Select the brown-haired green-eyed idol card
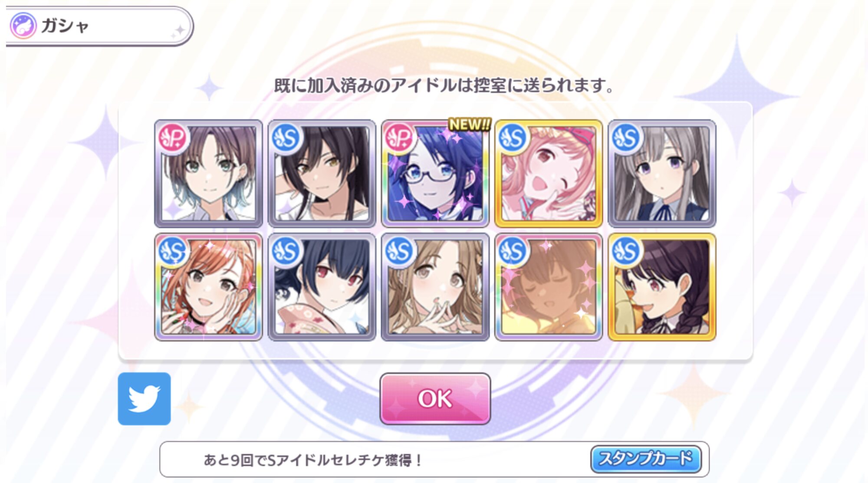Image resolution: width=868 pixels, height=483 pixels. (x=208, y=174)
